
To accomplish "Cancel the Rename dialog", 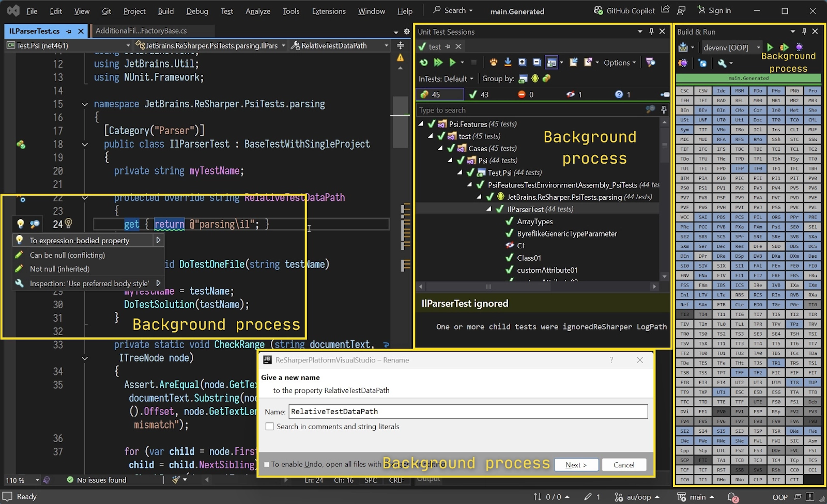I will click(x=623, y=465).
